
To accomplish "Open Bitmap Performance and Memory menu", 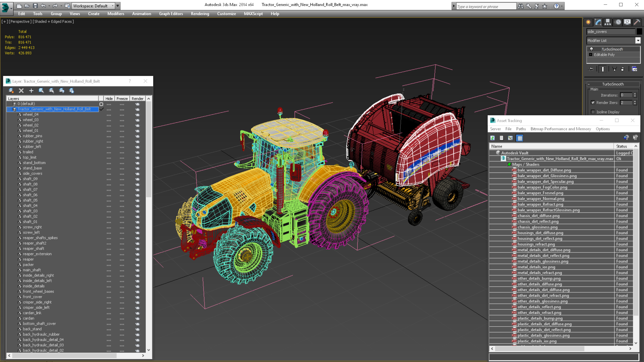I will 561,129.
